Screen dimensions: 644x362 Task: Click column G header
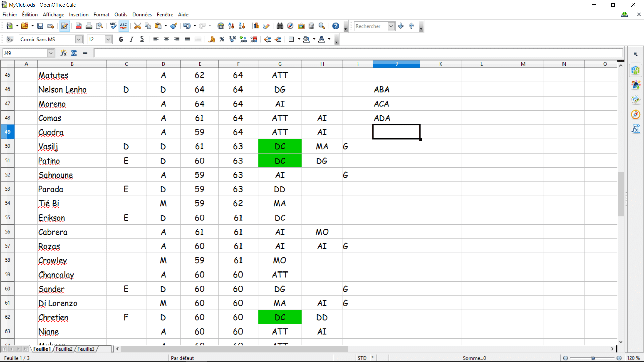(x=280, y=64)
